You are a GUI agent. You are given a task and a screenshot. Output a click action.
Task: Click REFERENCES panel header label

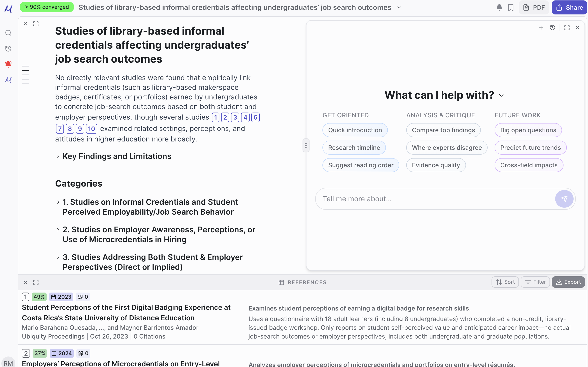coord(303,282)
